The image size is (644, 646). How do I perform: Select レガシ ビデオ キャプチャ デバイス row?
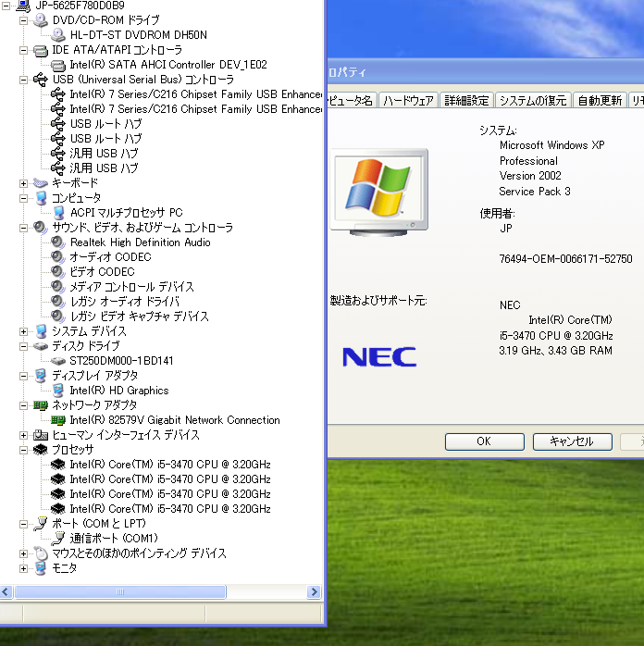pyautogui.click(x=139, y=317)
